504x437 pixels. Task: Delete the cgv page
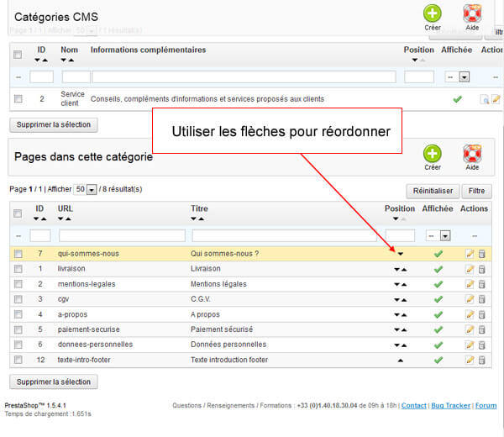(x=481, y=299)
